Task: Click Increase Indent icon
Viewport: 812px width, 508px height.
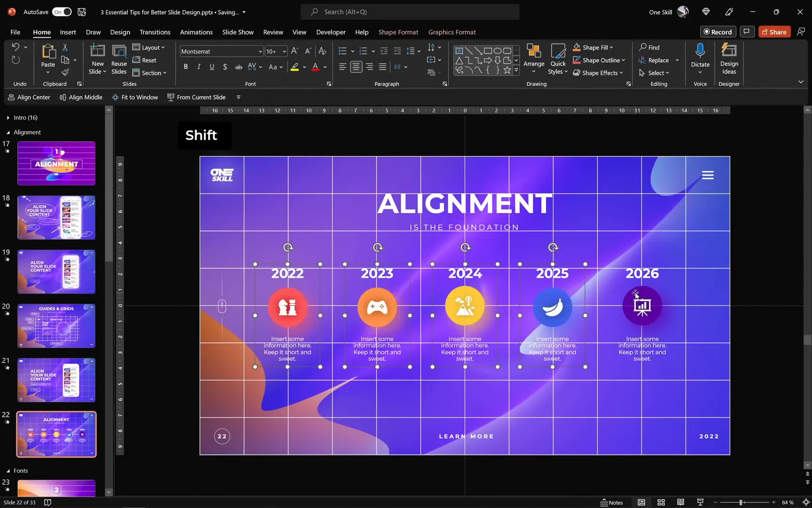Action: [x=397, y=51]
